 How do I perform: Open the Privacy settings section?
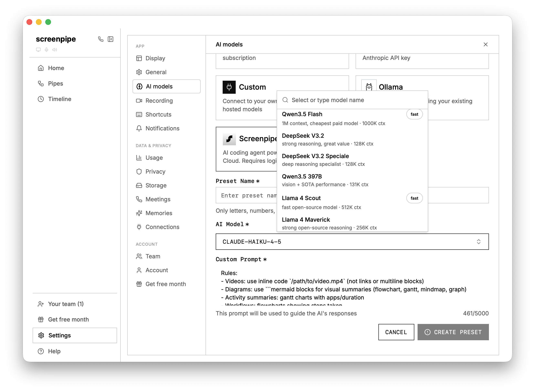(155, 172)
